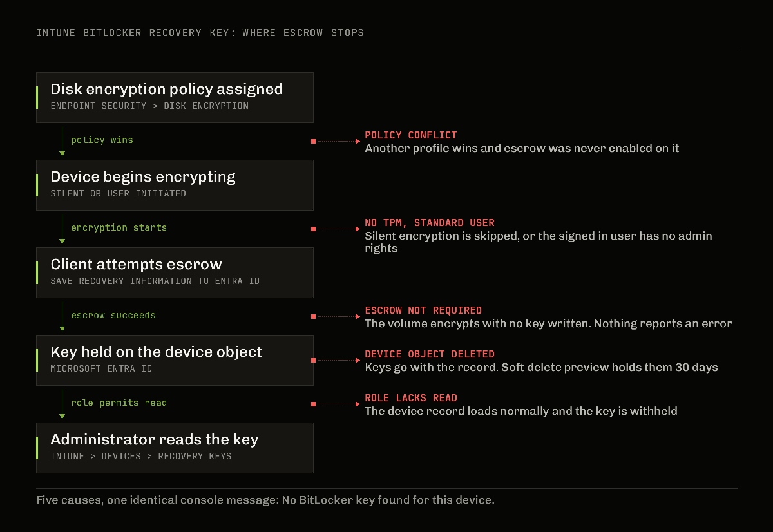Click the red marker for Escrow Not Required

(313, 316)
